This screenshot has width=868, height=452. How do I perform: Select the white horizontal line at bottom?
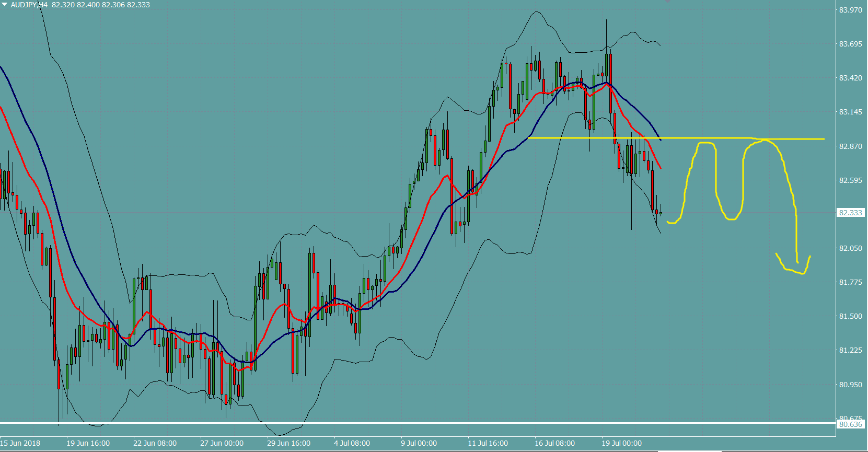pos(418,422)
